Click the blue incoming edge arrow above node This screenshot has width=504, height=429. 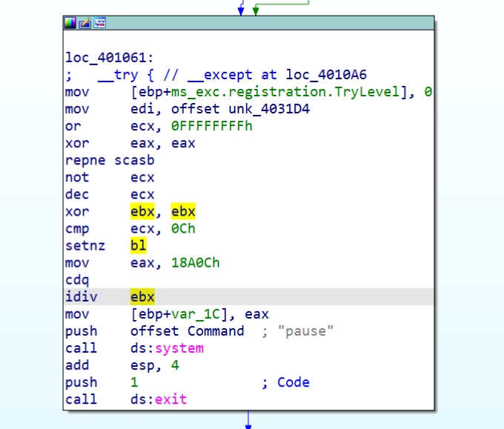tap(240, 9)
